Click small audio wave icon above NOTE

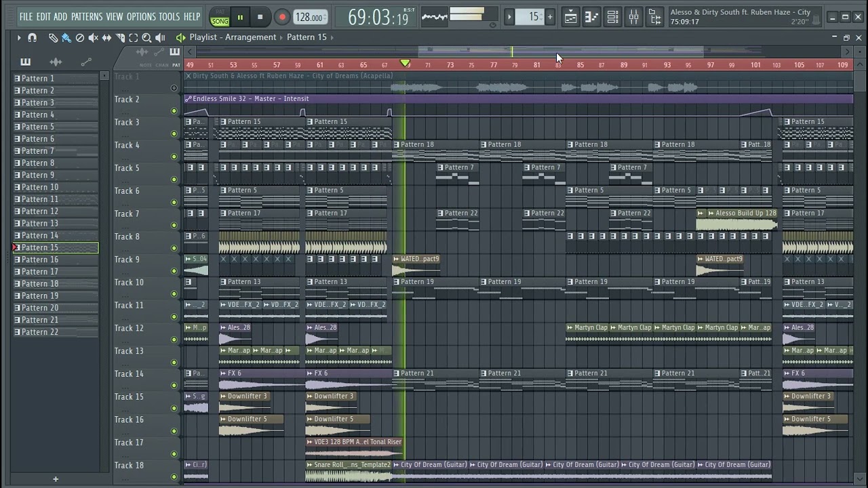142,52
